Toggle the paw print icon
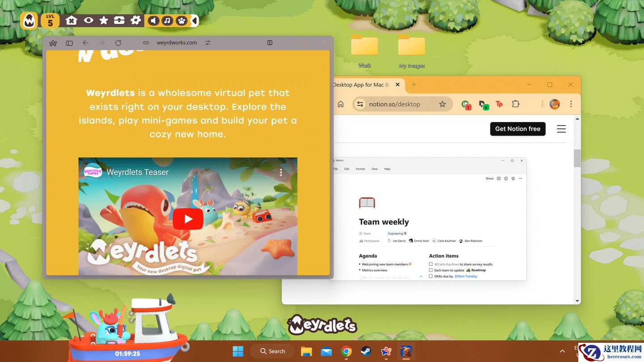The image size is (644, 362). 181,21
